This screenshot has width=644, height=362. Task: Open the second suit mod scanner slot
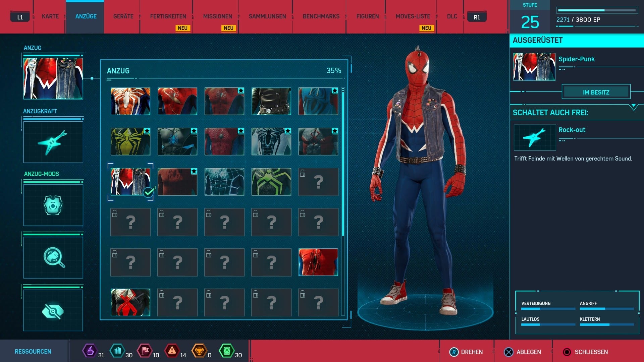(x=53, y=257)
